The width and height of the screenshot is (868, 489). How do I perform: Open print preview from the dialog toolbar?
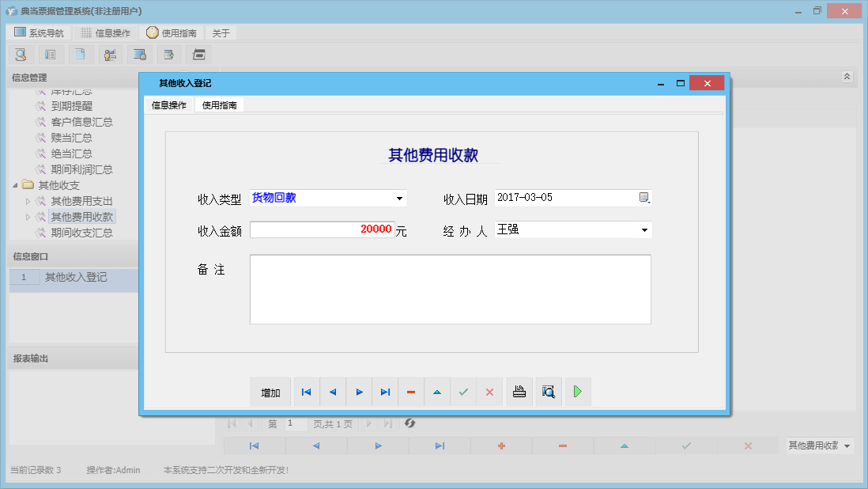[548, 391]
